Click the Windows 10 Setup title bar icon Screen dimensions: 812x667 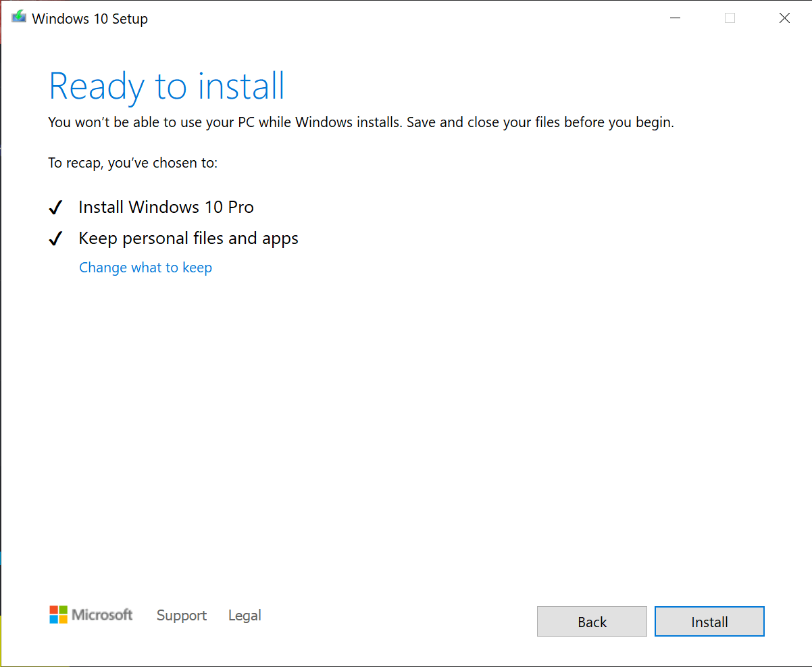pos(19,18)
